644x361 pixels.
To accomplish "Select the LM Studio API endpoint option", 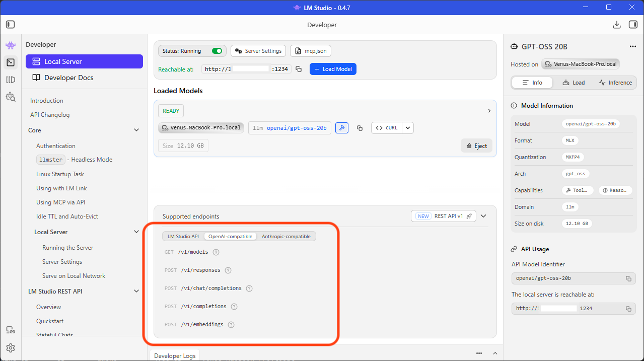I will pos(183,236).
